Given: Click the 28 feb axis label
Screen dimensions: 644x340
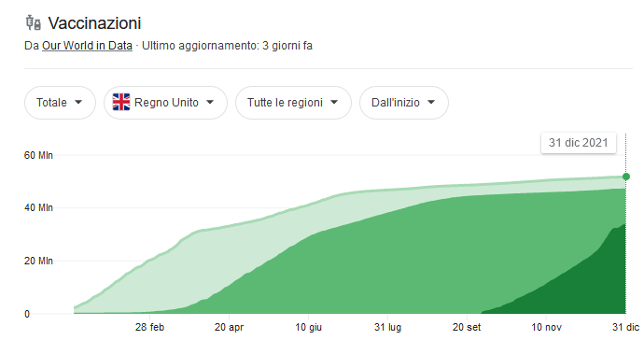Looking at the screenshot, I should [149, 327].
